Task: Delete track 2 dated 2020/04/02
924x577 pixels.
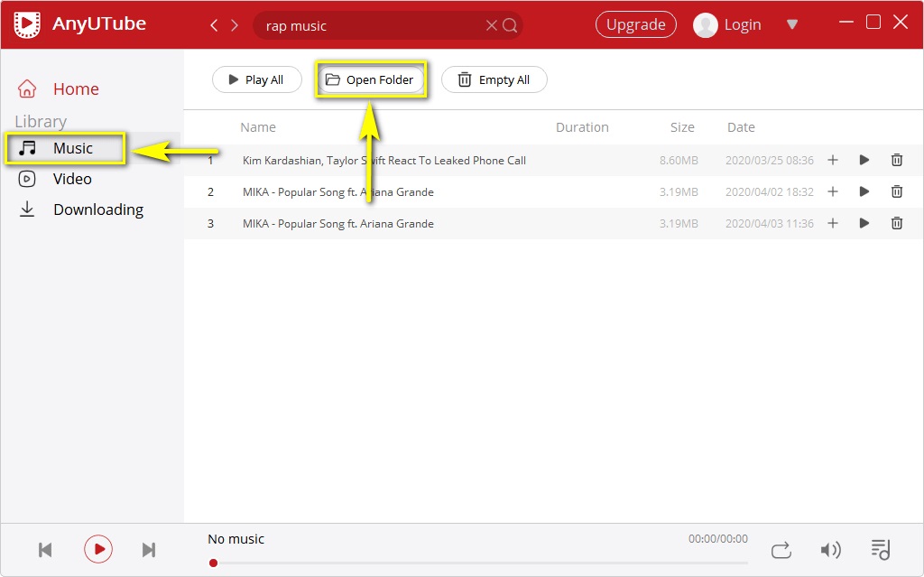Action: [896, 191]
